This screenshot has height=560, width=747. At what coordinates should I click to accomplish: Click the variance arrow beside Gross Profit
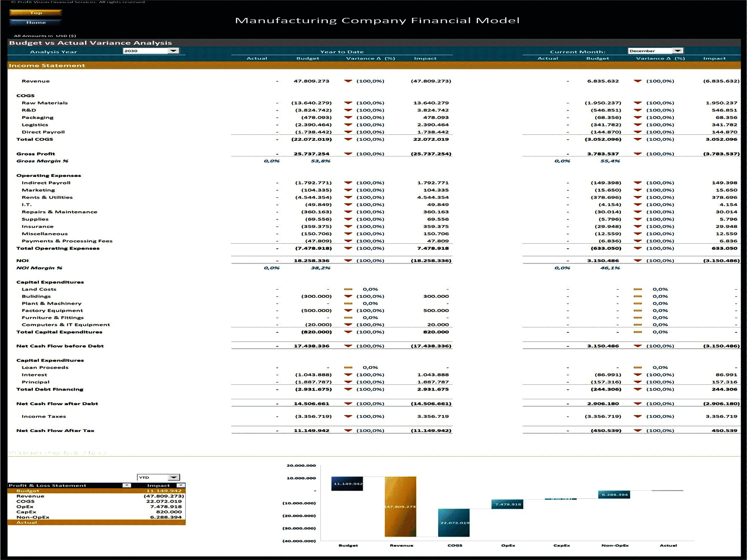(x=349, y=154)
